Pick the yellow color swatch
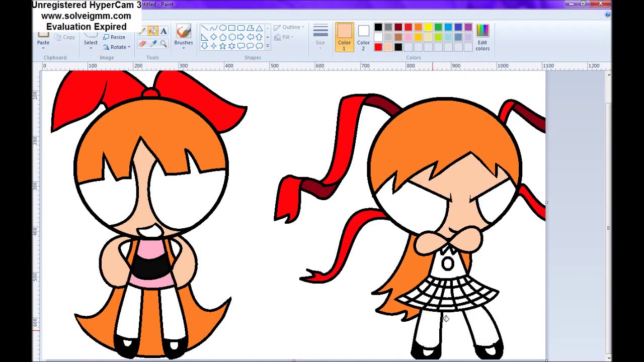Image resolution: width=644 pixels, height=362 pixels. pyautogui.click(x=428, y=27)
